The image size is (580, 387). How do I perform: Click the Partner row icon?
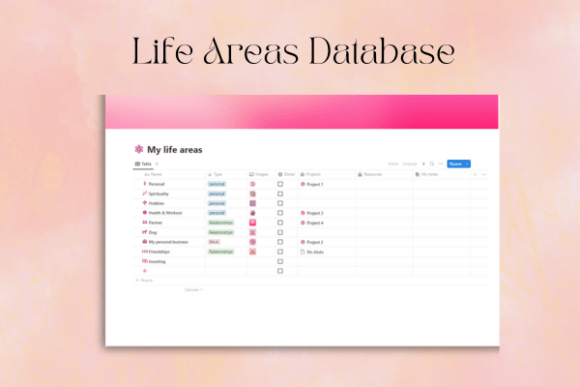145,222
